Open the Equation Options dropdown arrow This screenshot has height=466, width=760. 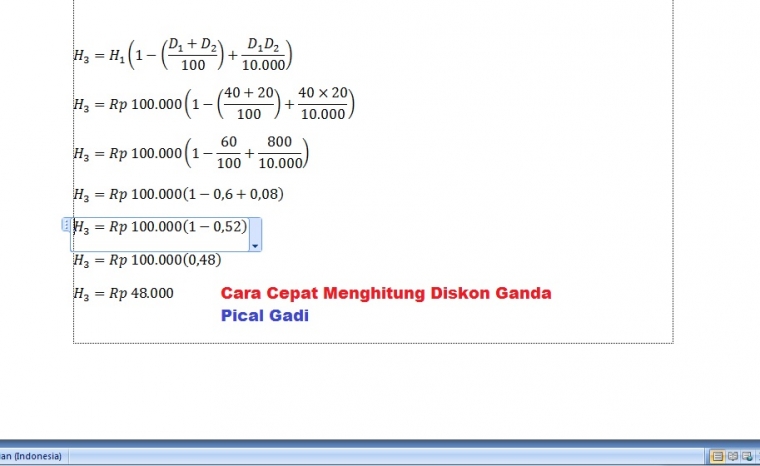(x=255, y=245)
